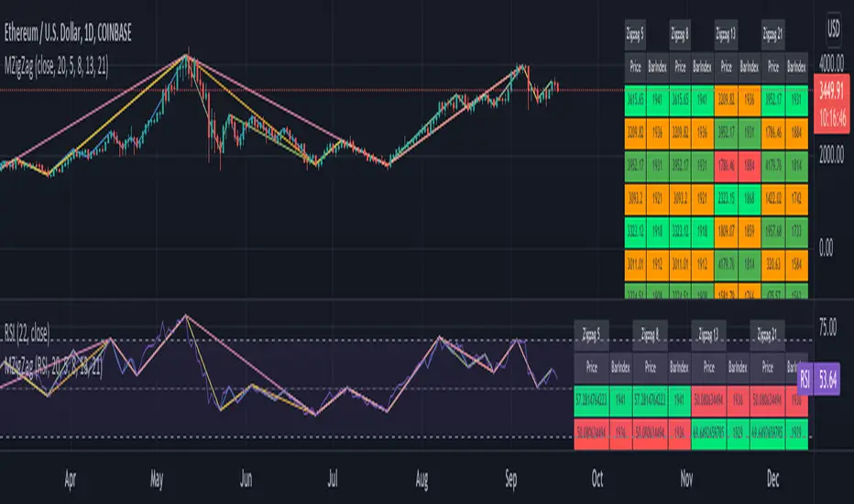Click the 320.63 cell under Zigzag 21
The height and width of the screenshot is (504, 854).
pos(773,265)
